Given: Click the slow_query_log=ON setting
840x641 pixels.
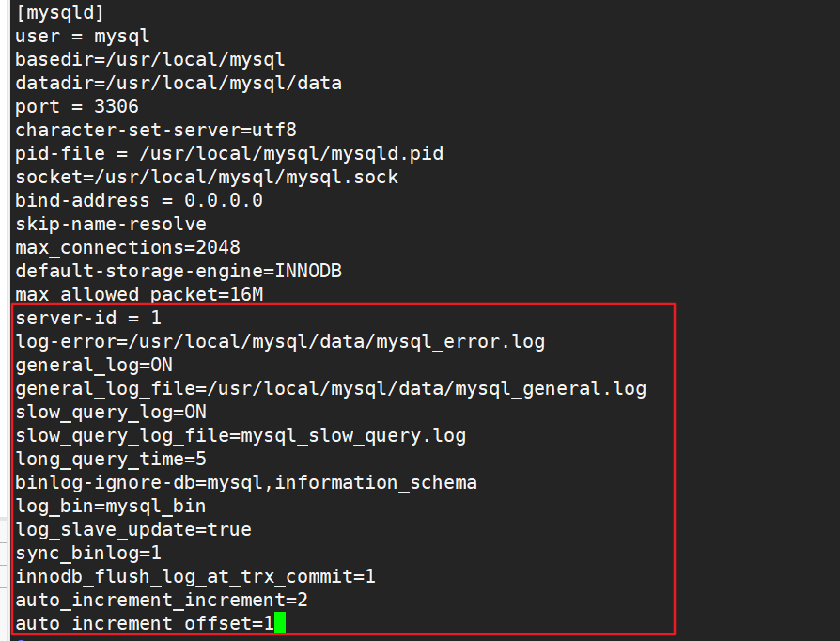Looking at the screenshot, I should click(x=111, y=413).
